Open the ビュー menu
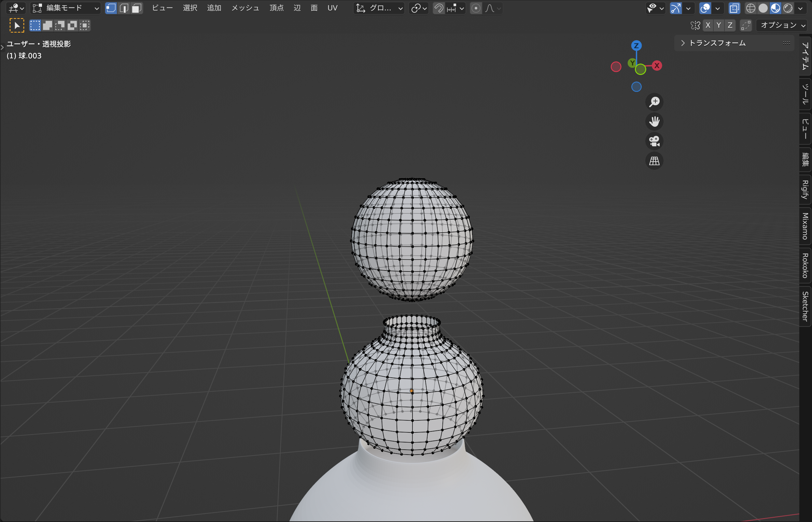This screenshot has height=522, width=812. pyautogui.click(x=162, y=8)
